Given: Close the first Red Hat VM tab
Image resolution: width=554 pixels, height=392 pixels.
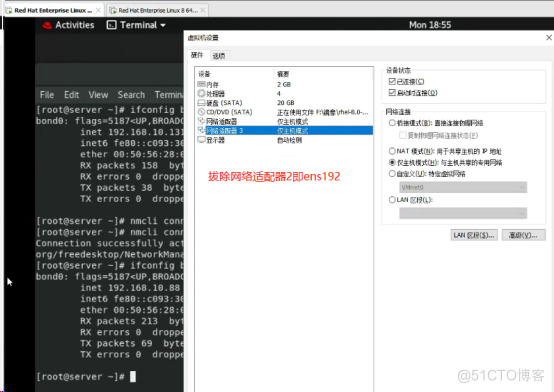Looking at the screenshot, I should [x=98, y=11].
